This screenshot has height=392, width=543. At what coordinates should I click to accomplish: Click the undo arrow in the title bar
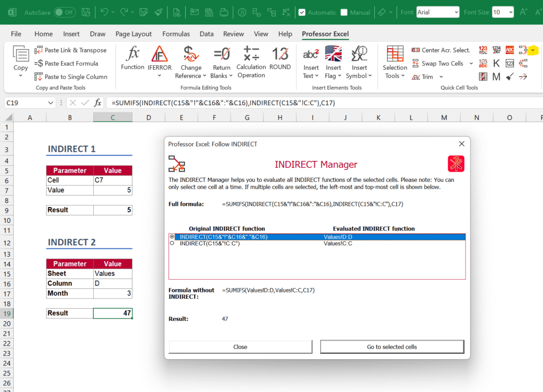(x=104, y=13)
